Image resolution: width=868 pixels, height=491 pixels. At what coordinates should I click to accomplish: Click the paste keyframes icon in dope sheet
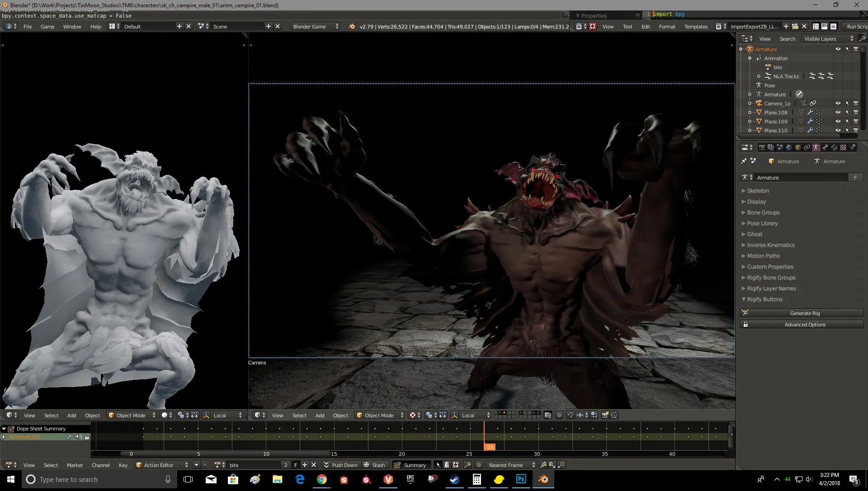pyautogui.click(x=552, y=465)
